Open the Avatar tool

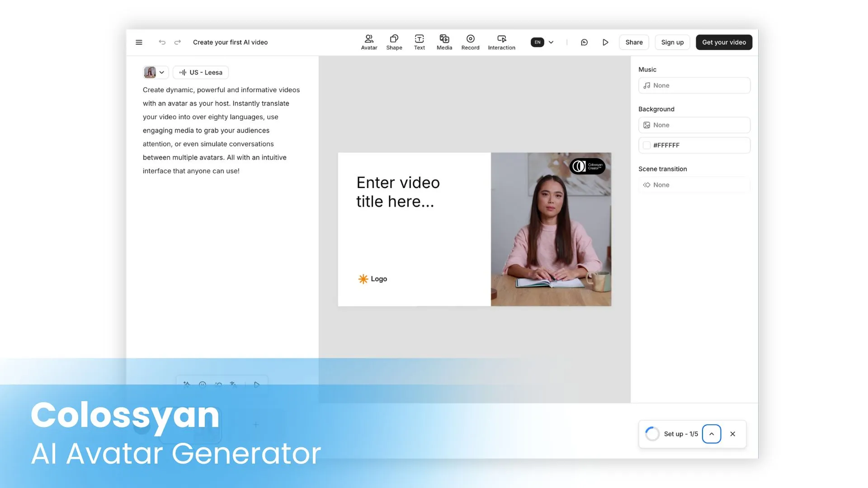[x=369, y=42]
